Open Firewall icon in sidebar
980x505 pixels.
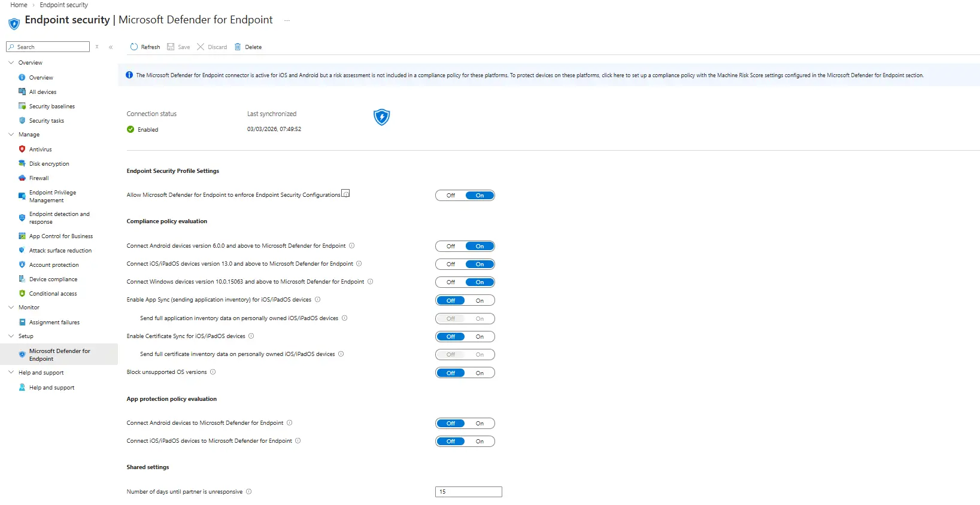point(22,178)
